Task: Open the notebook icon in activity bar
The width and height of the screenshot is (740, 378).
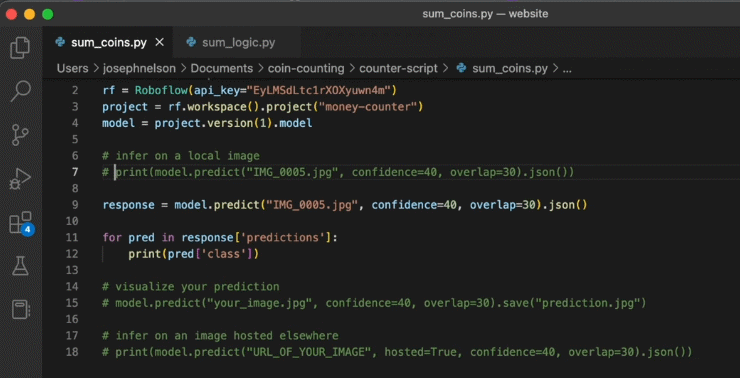Action: point(21,310)
